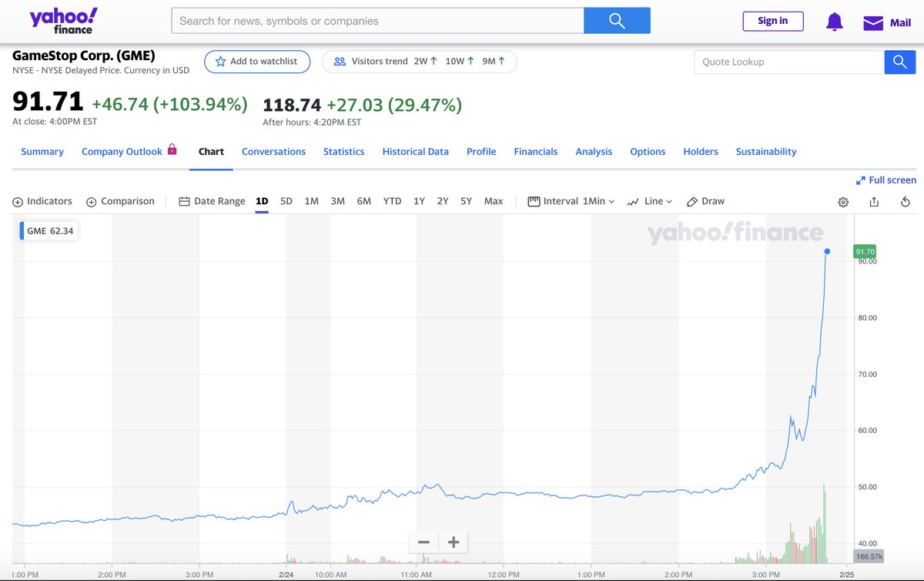This screenshot has height=581, width=924.
Task: Open the Sustainability tab
Action: (766, 152)
